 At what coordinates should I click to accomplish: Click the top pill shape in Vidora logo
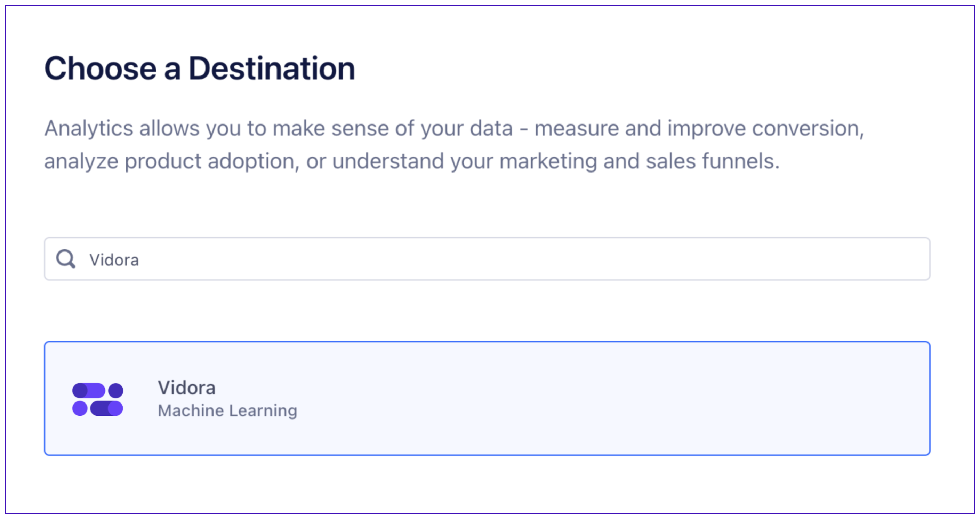point(89,390)
